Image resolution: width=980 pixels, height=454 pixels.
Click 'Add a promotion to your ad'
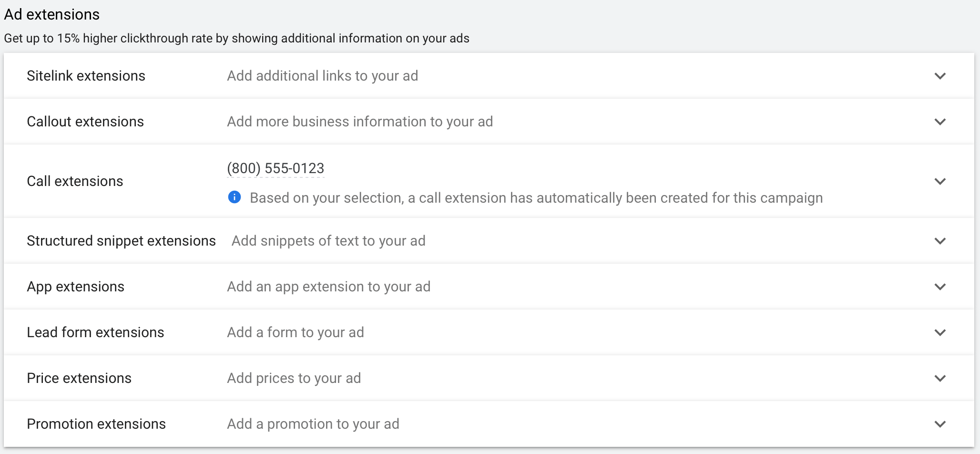coord(313,423)
